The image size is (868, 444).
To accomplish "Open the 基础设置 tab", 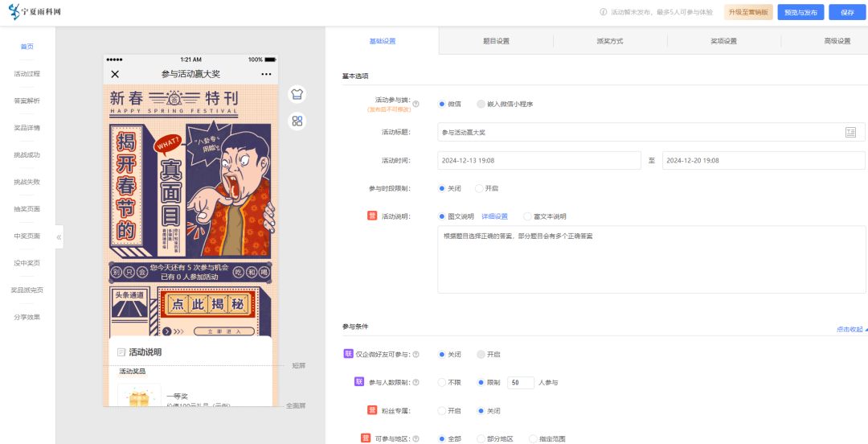I will [x=383, y=40].
